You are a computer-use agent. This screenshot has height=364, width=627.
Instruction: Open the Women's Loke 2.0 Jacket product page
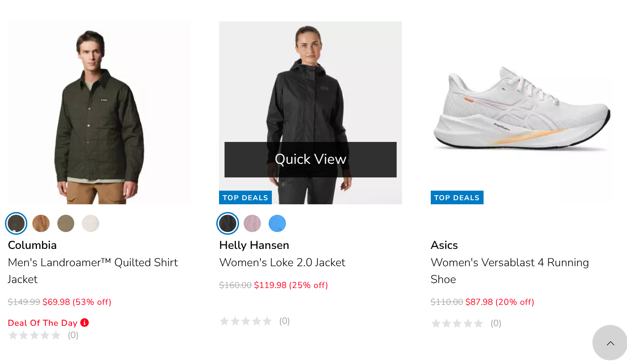tap(282, 262)
